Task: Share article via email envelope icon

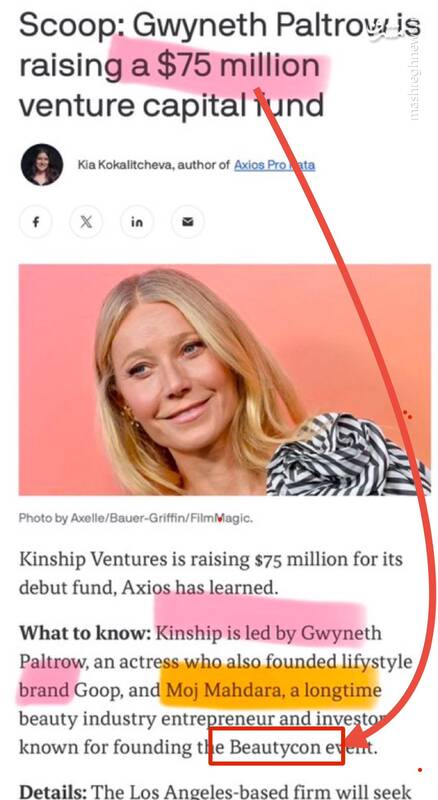Action: tap(188, 222)
